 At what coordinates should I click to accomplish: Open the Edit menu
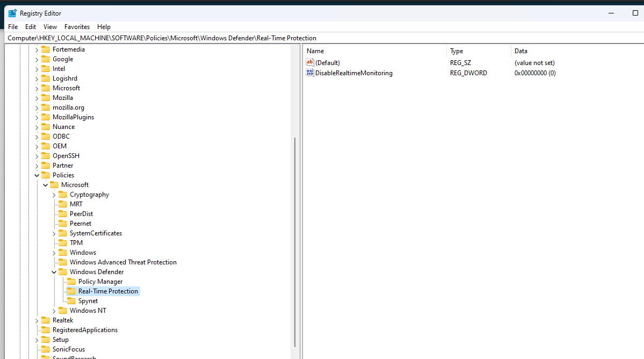31,27
